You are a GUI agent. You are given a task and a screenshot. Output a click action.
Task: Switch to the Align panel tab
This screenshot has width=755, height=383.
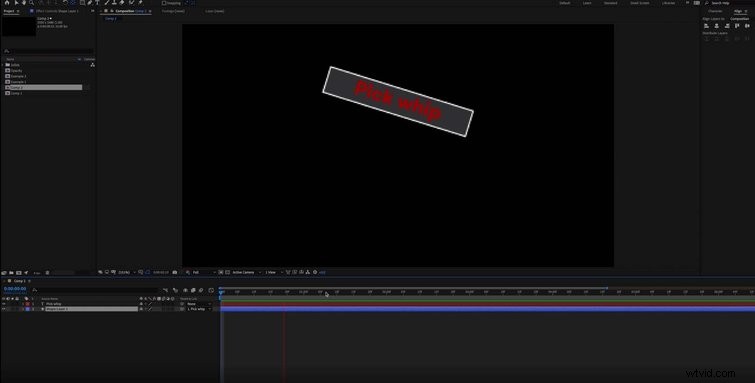pos(738,11)
